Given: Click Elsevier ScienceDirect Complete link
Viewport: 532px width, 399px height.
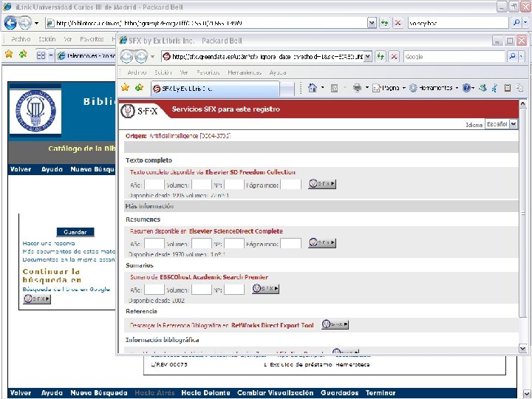Looking at the screenshot, I should [x=236, y=231].
